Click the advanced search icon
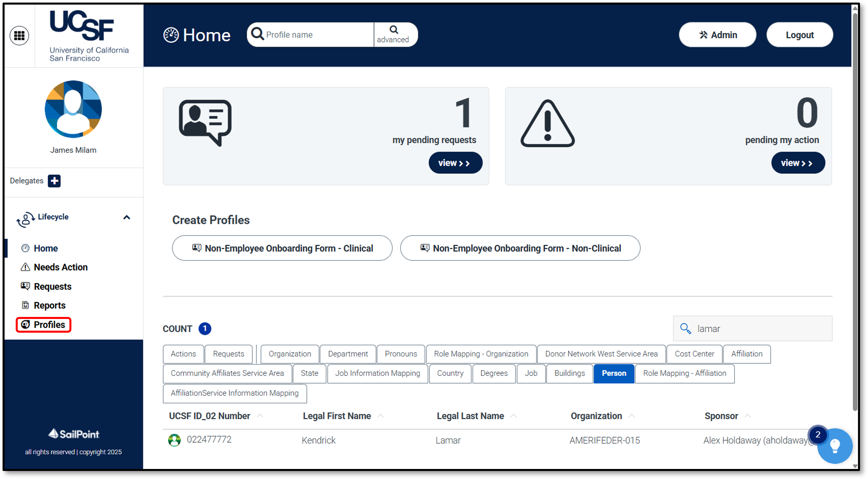This screenshot has width=868, height=479. [x=394, y=30]
